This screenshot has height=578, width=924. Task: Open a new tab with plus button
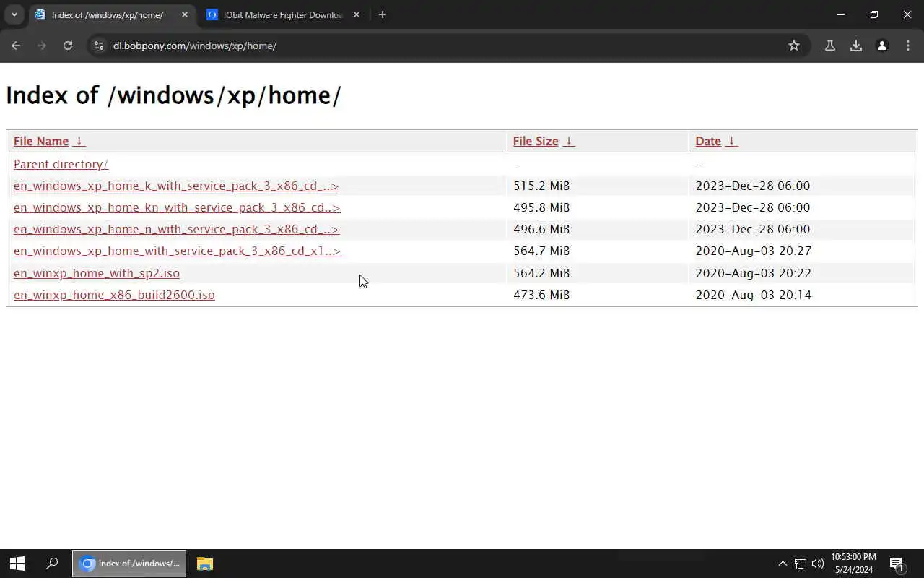point(383,14)
